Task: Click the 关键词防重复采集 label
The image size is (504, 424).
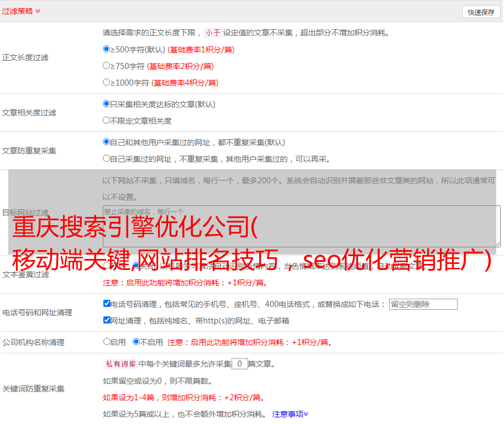Action: tap(33, 389)
